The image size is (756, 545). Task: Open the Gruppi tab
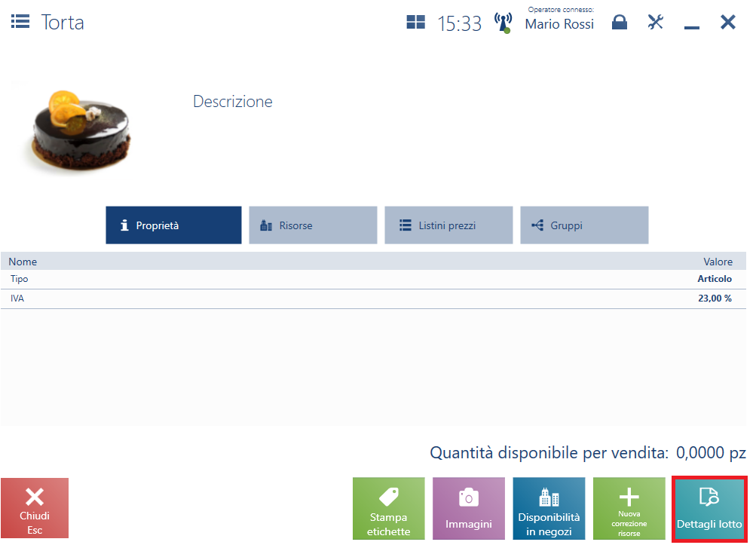point(584,225)
